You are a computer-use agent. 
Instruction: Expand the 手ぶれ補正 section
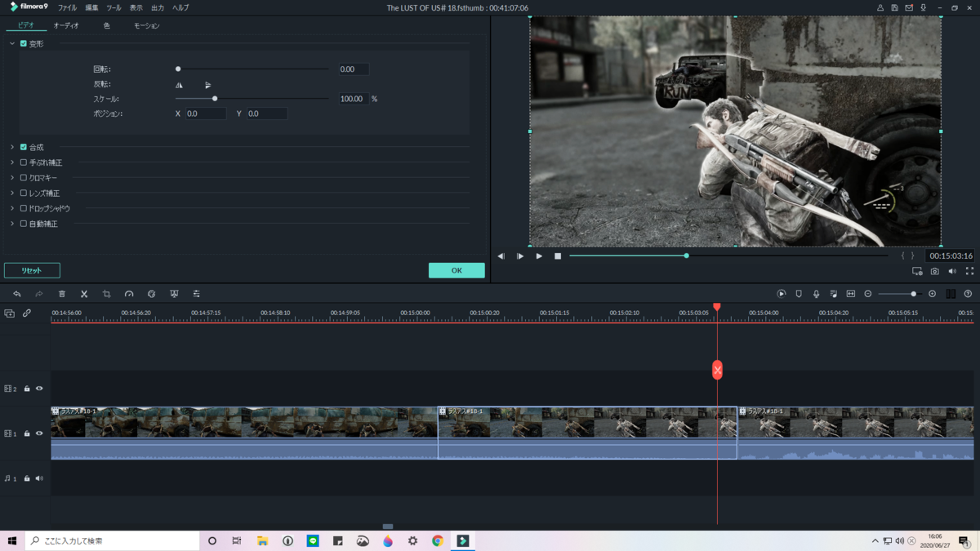pos(12,162)
